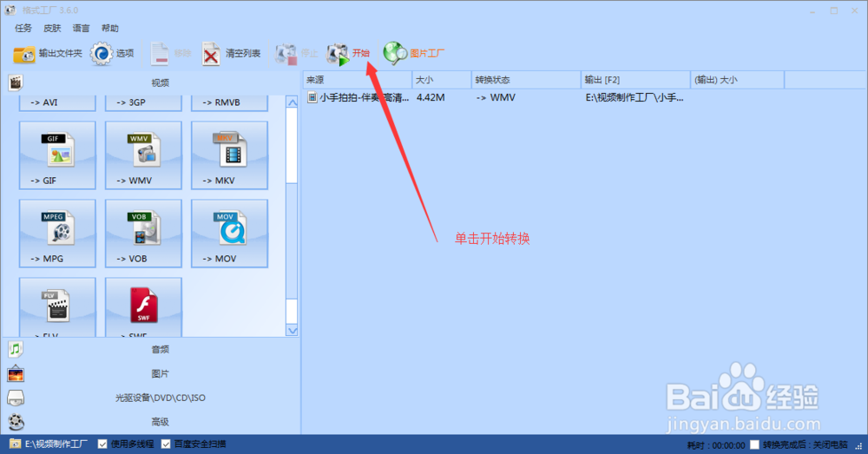Viewport: 868px width, 454px height.
Task: Pick the -> VOB format tile
Action: coord(143,234)
